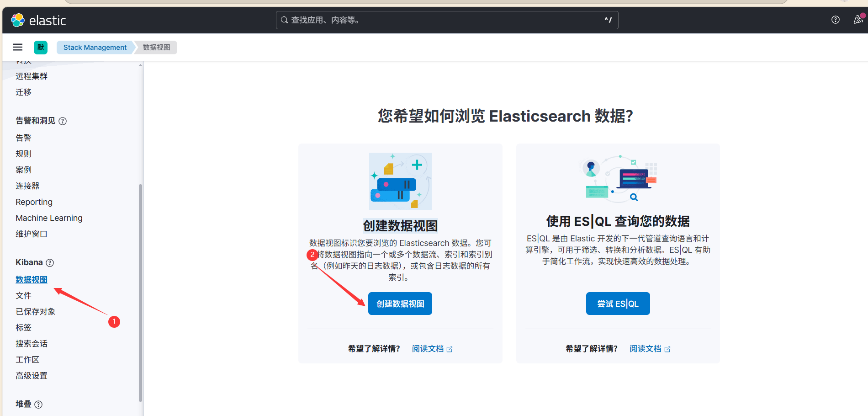The height and width of the screenshot is (416, 868).
Task: Click the 创建数据视图 button
Action: pyautogui.click(x=400, y=304)
